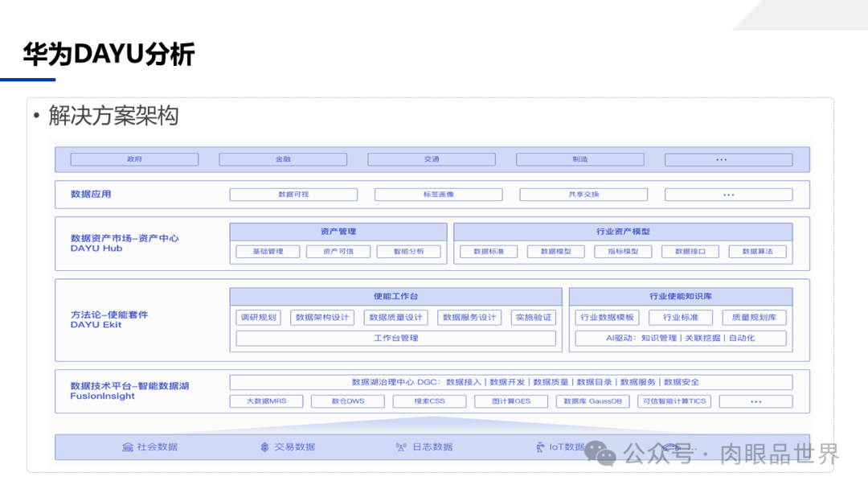Click the slide title 华为DAYU分析
The width and height of the screenshot is (868, 489).
(108, 54)
